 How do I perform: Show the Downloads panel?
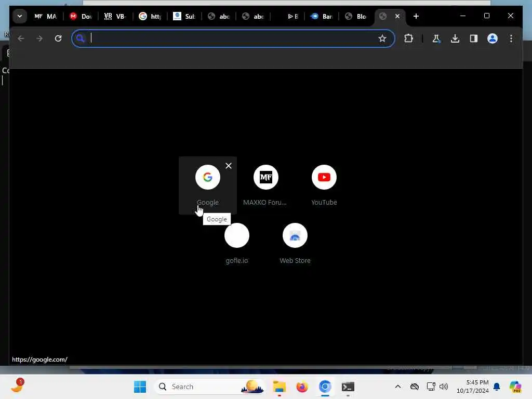coord(455,38)
